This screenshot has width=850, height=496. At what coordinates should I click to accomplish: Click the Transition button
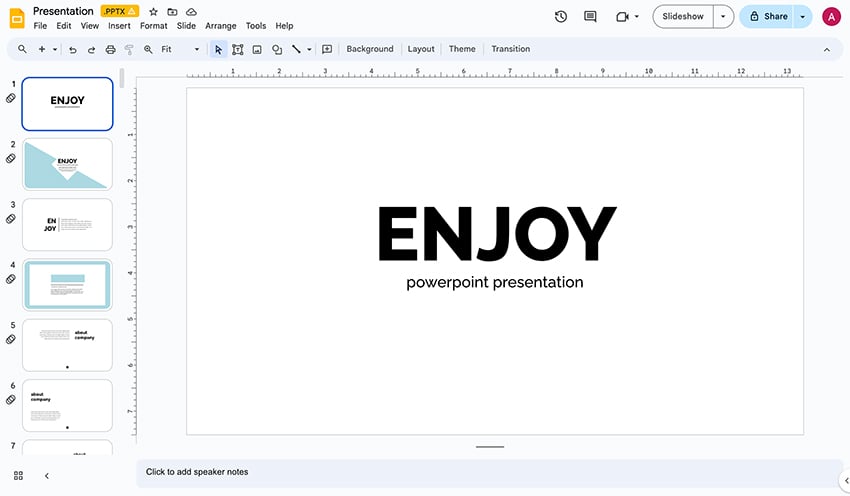pos(510,49)
